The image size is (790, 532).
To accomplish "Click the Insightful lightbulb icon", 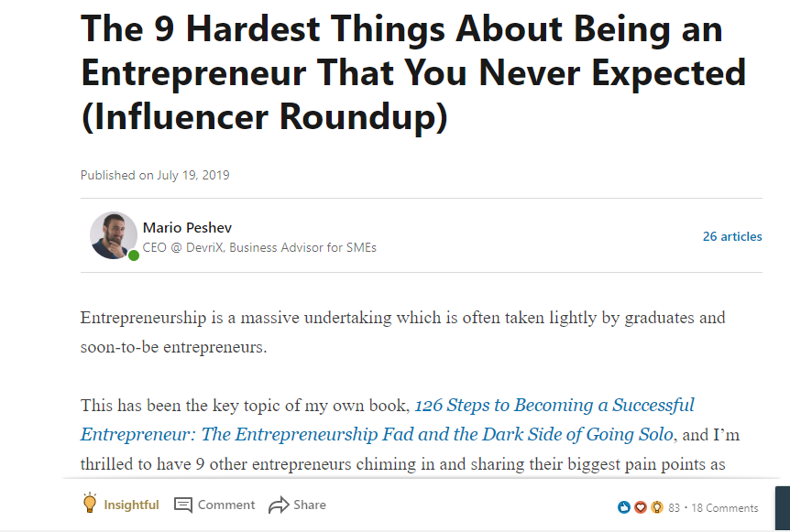I will click(90, 503).
